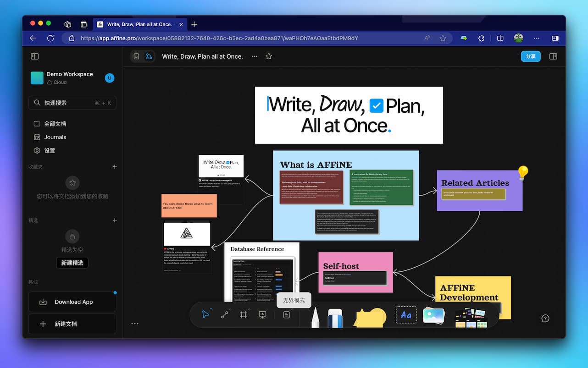The width and height of the screenshot is (588, 368).
Task: Open browser extensions puzzle icon
Action: tap(481, 38)
